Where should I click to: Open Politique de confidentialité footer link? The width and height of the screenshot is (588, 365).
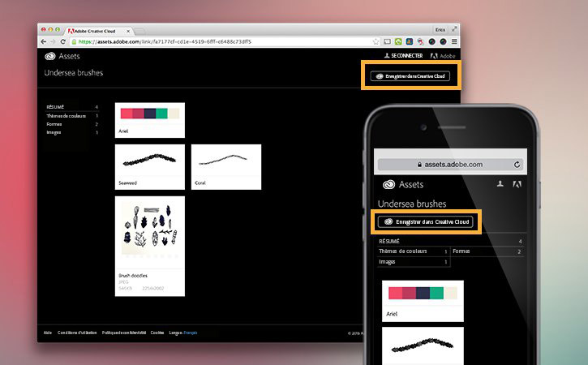pyautogui.click(x=124, y=333)
